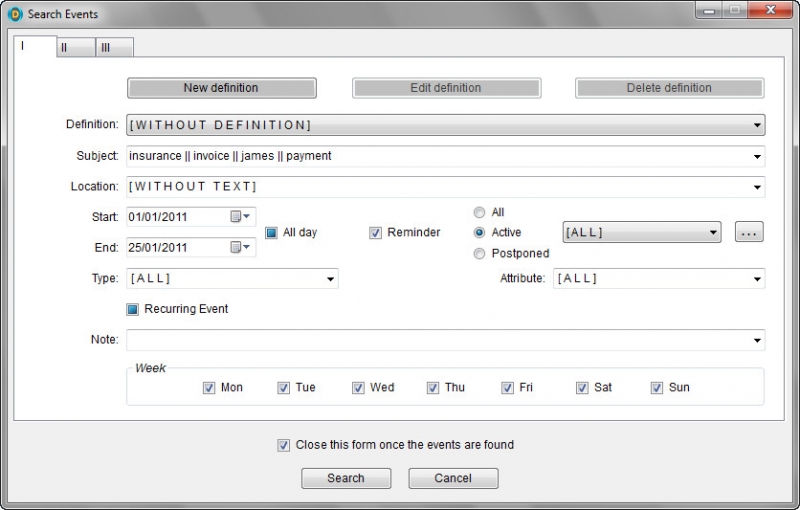The image size is (800, 510).
Task: Uncheck the Fri weekday checkbox
Action: [507, 388]
